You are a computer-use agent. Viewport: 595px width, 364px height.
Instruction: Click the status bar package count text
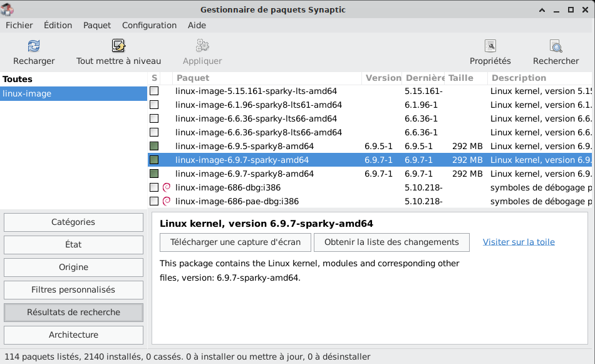tap(187, 356)
